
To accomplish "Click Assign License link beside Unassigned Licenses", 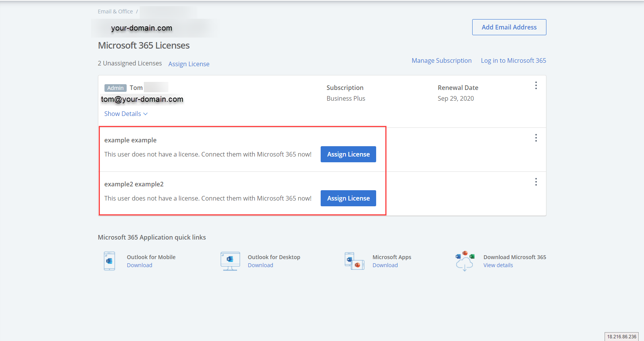I will (x=189, y=64).
